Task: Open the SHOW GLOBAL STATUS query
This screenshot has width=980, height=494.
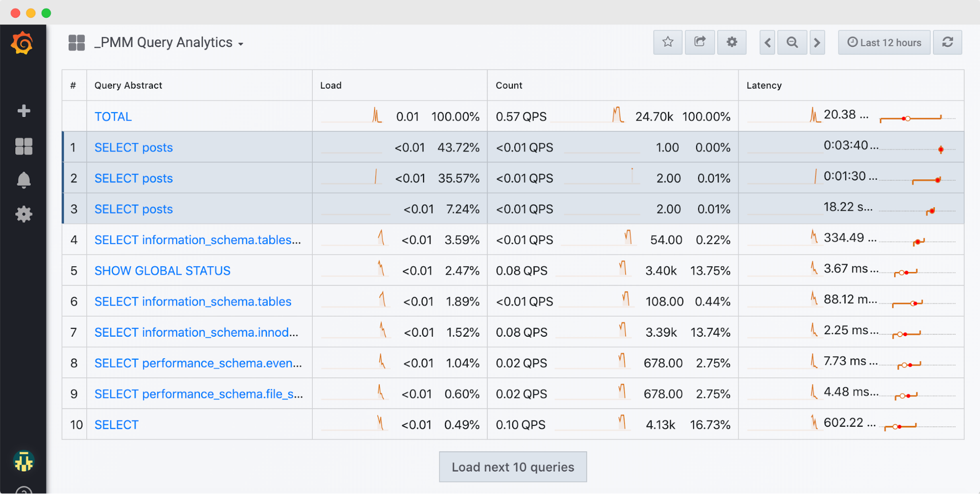Action: (x=162, y=270)
